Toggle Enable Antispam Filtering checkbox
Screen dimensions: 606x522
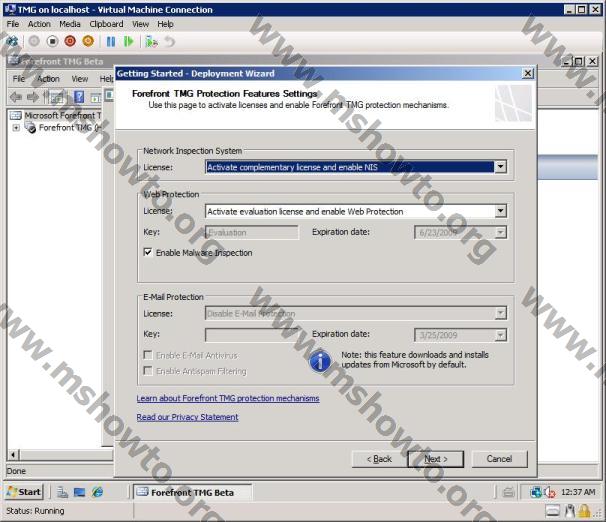click(x=148, y=371)
